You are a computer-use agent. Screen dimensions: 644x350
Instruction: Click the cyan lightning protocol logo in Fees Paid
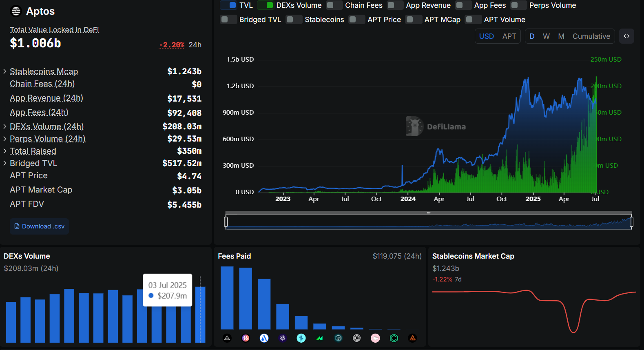[x=301, y=338]
